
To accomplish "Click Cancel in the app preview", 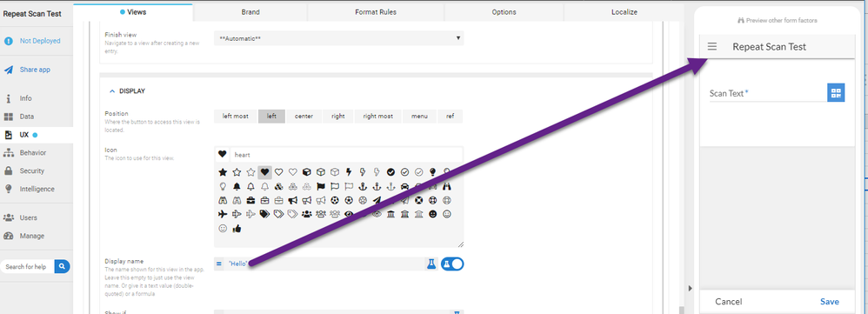I will [729, 302].
